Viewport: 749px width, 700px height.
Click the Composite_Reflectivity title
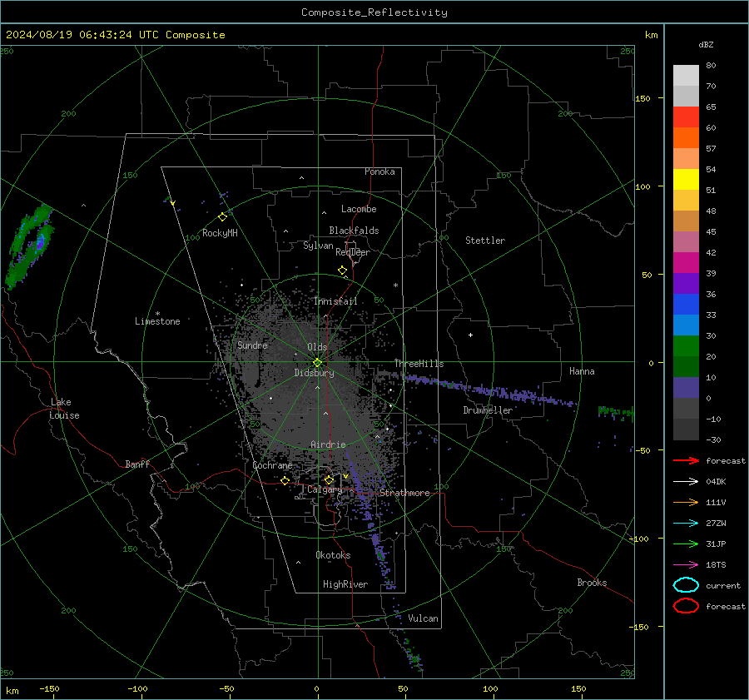(x=374, y=12)
